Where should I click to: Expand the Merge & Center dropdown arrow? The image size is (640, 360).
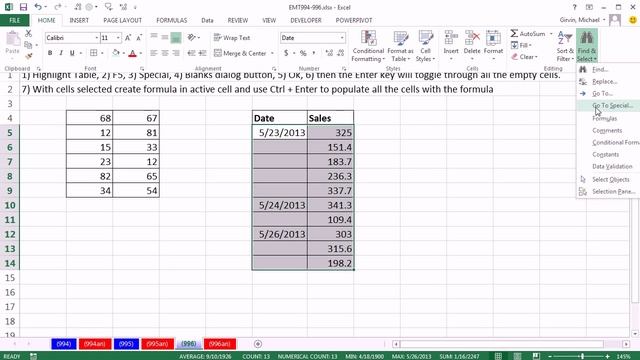(x=273, y=53)
